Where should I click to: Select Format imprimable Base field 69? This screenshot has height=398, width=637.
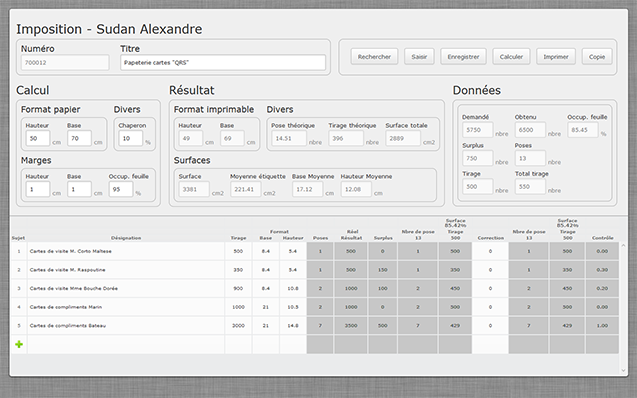[232, 138]
